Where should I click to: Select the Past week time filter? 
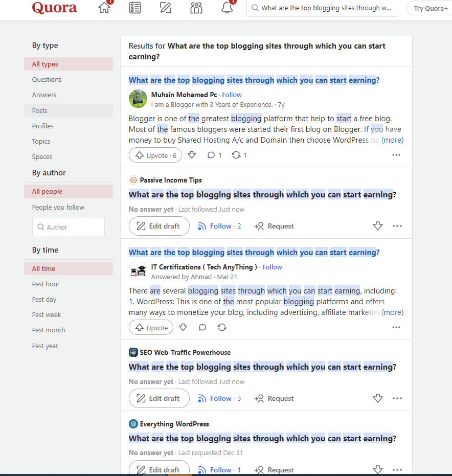tap(69, 315)
